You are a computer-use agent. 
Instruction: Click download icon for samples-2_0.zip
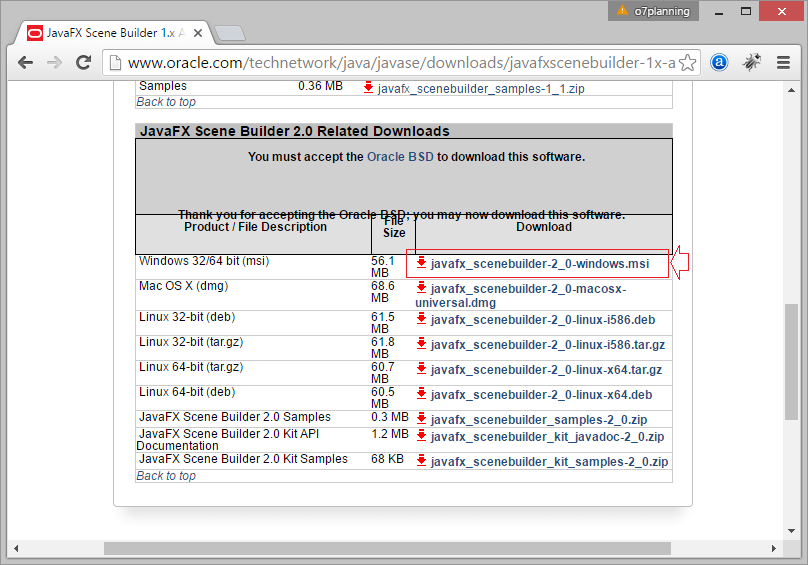[421, 418]
